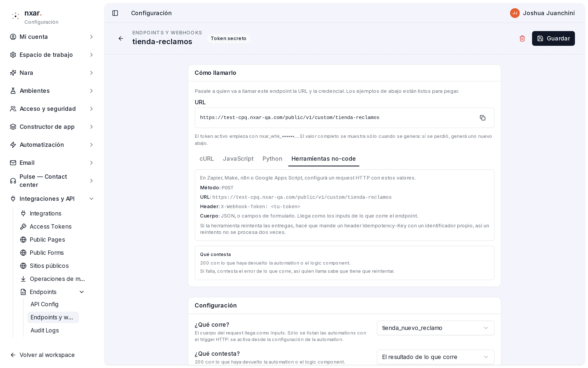Select the Herramientas no-code tab
The height and width of the screenshot is (368, 588).
click(324, 159)
